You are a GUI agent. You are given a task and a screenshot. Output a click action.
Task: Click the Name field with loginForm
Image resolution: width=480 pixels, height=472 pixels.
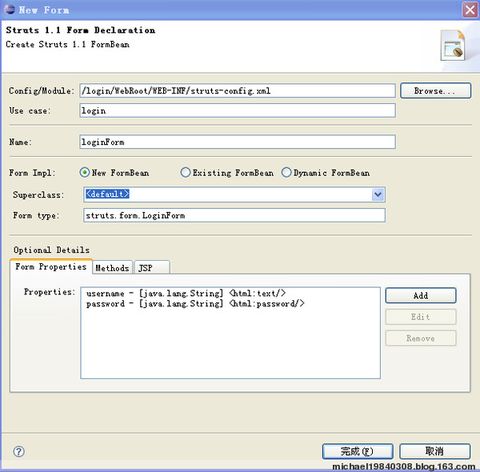(x=238, y=142)
